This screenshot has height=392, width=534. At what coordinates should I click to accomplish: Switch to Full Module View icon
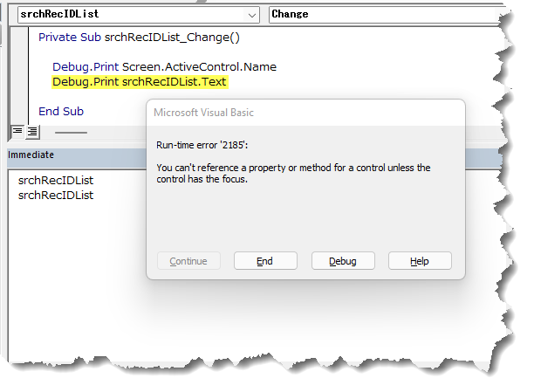click(x=31, y=131)
